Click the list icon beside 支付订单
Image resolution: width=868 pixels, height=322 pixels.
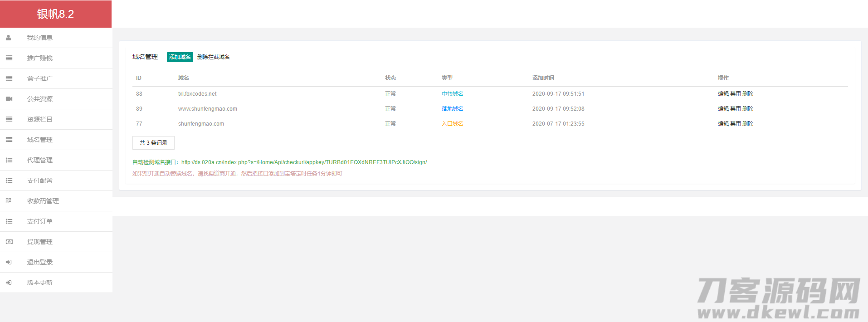tap(9, 221)
